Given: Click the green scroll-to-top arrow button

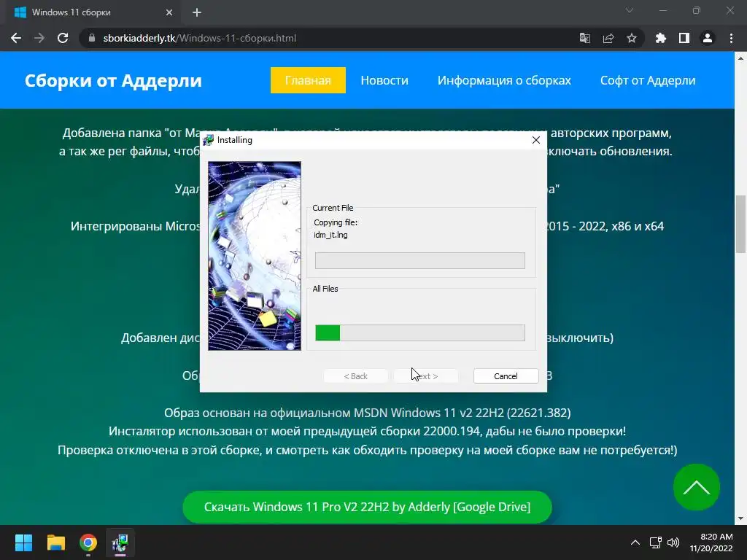Looking at the screenshot, I should 697,487.
